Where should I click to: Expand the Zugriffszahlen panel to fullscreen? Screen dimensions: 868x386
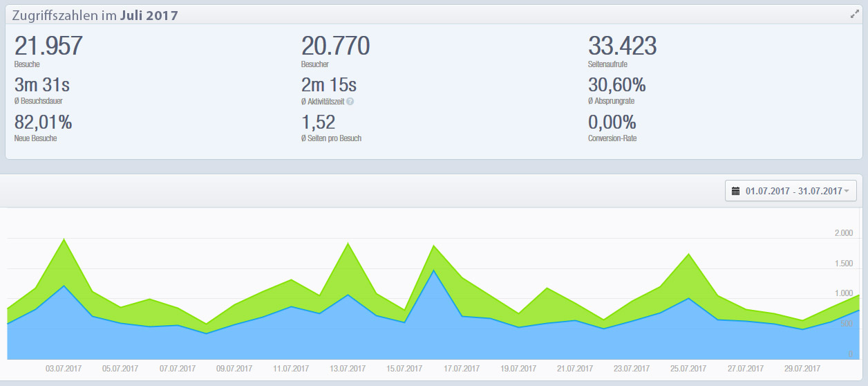pos(854,14)
